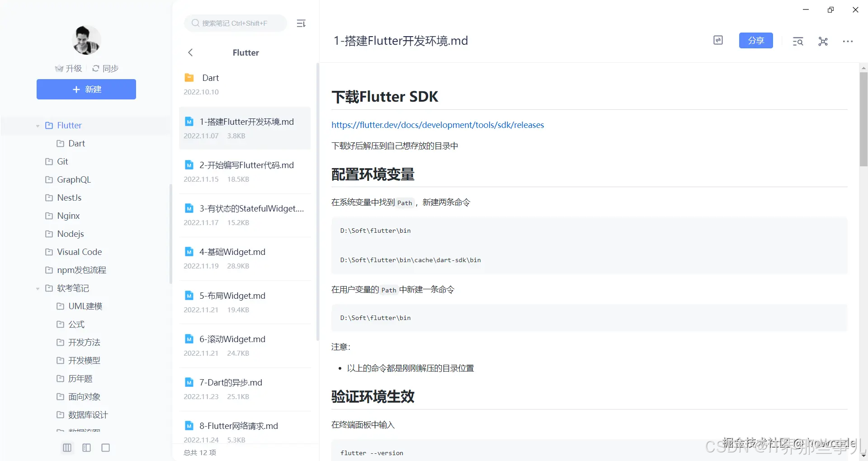Open the Dart folder in note list
This screenshot has width=868, height=461.
(x=245, y=84)
